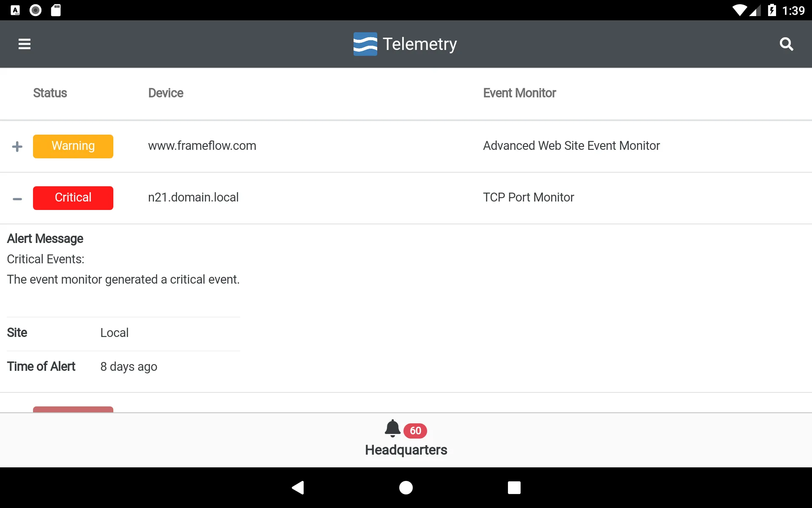Click the 60 notifications badge icon

point(415,430)
